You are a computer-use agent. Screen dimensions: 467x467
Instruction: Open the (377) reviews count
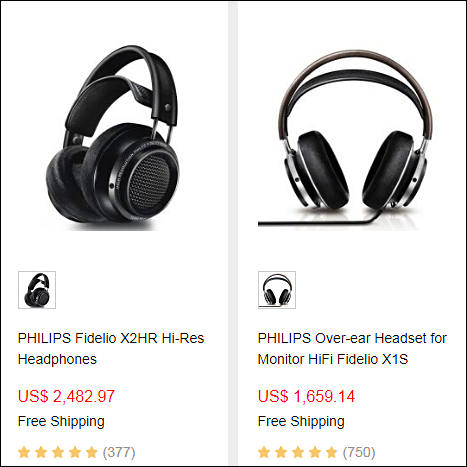(x=119, y=452)
